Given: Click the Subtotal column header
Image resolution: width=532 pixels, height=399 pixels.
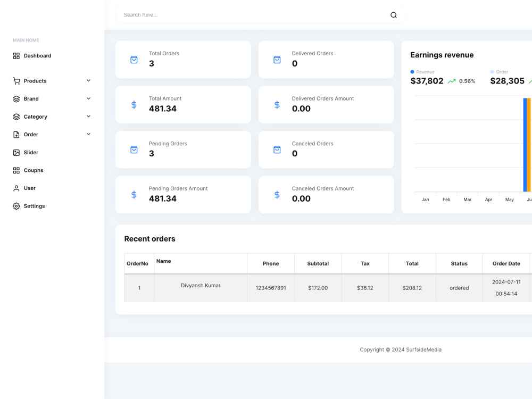Looking at the screenshot, I should [x=318, y=264].
